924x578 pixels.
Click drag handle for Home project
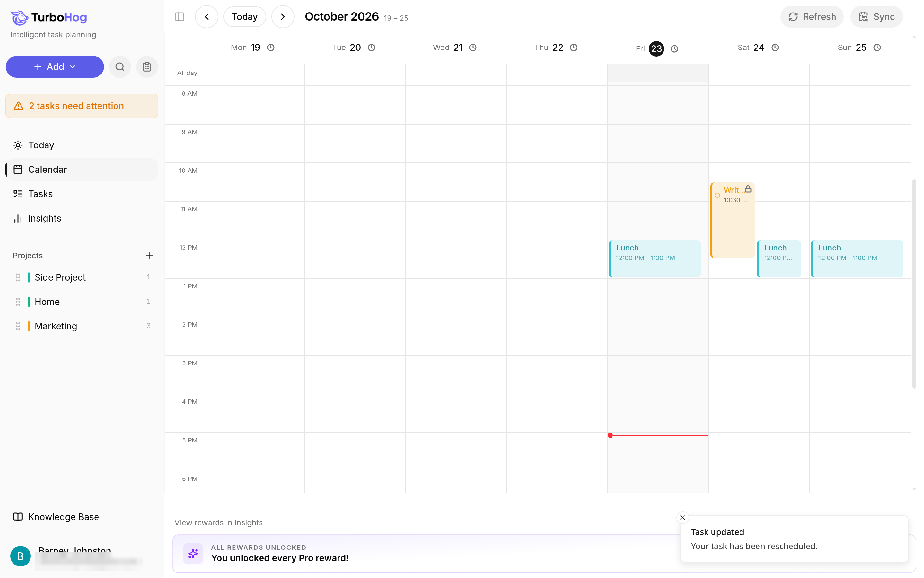(x=18, y=302)
